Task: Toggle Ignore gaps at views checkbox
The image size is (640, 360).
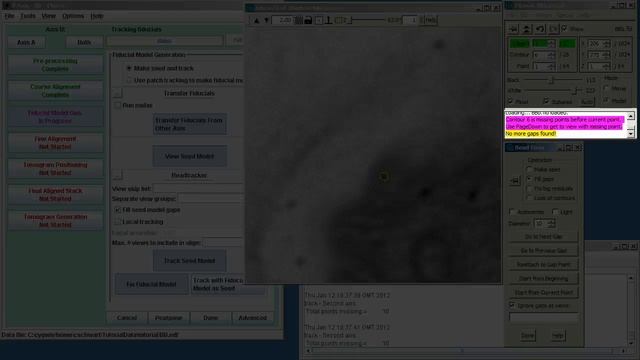Action: [x=512, y=305]
